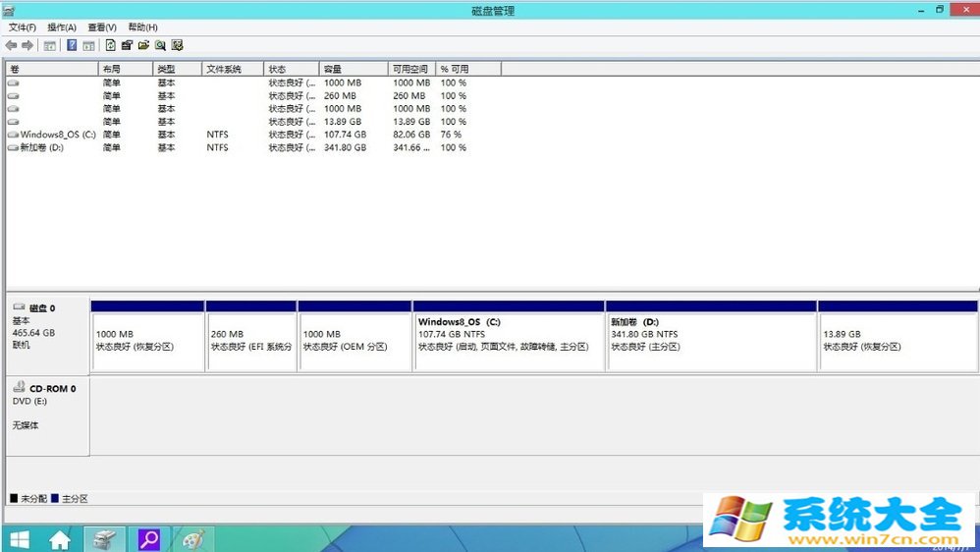
Task: Select the drive icon beside 新加卷 (D:) in list
Action: 13,147
